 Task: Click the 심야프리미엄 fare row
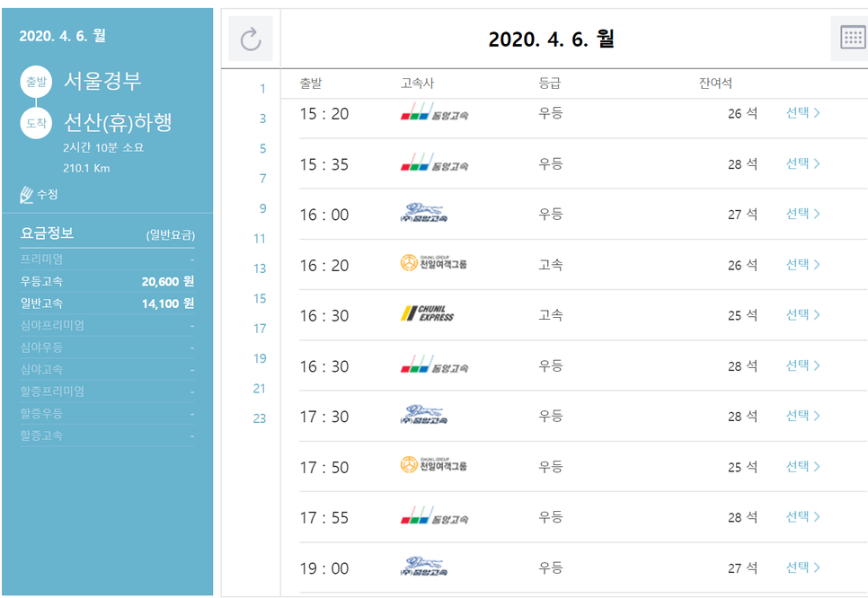pos(108,325)
